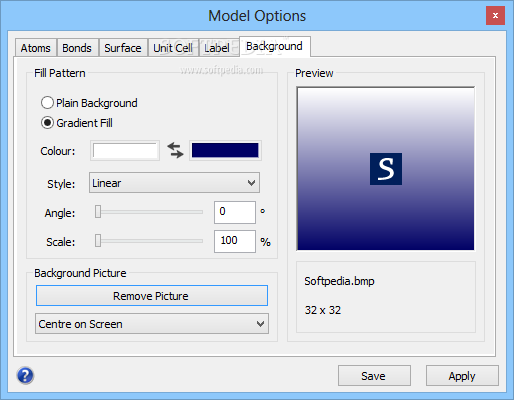Click the Apply button
Screen dimensions: 514x400
click(x=462, y=376)
